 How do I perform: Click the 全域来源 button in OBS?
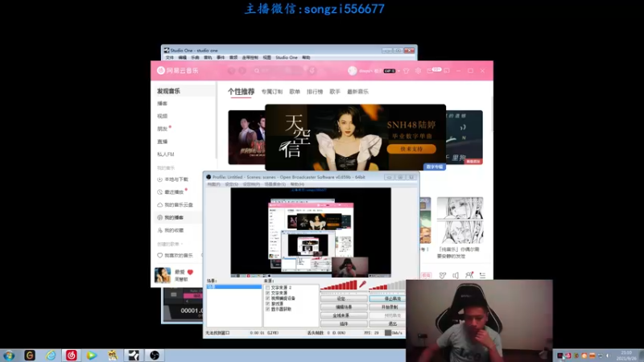click(x=344, y=315)
